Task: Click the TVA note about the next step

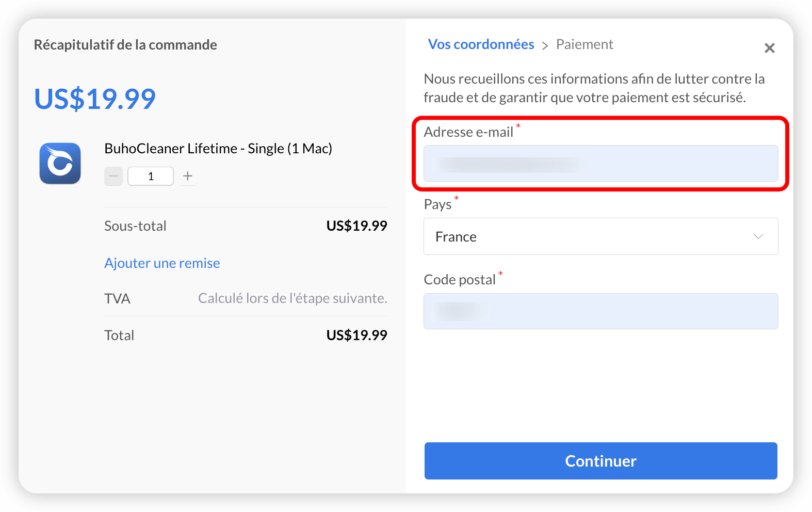Action: click(x=293, y=298)
